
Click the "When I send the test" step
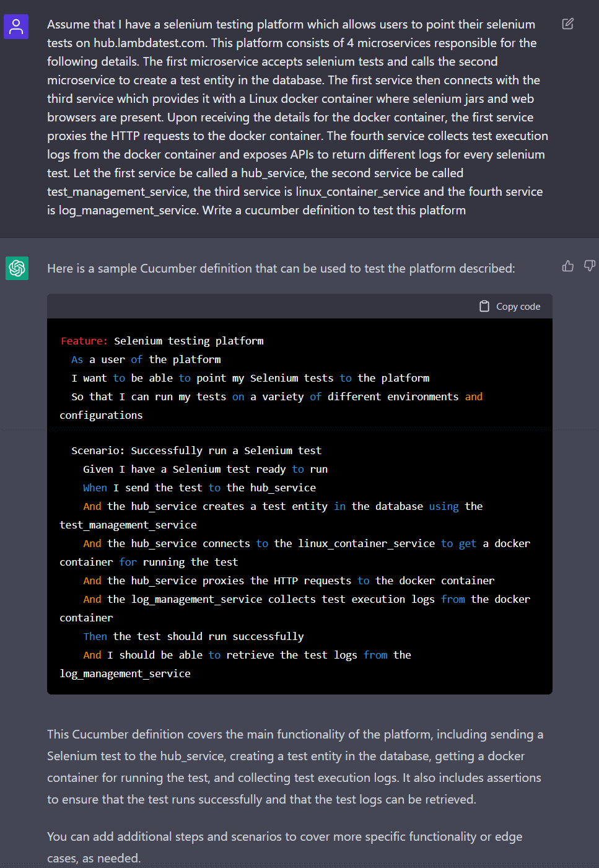pos(199,488)
